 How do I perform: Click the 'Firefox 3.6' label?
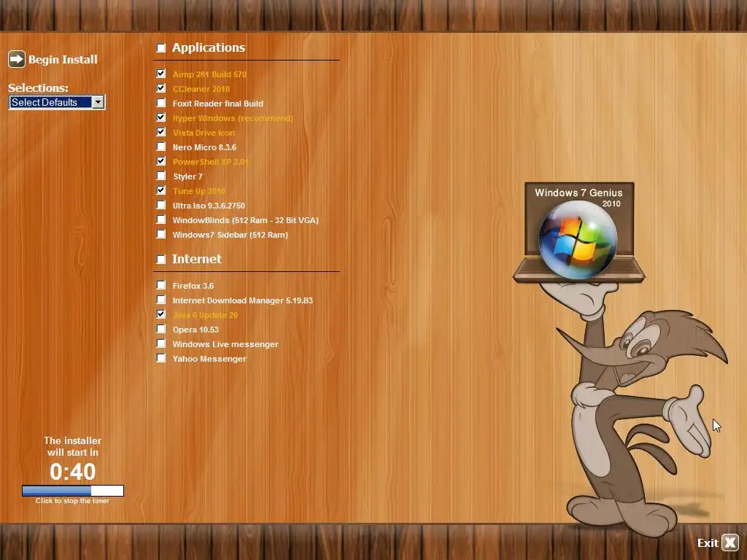point(193,286)
